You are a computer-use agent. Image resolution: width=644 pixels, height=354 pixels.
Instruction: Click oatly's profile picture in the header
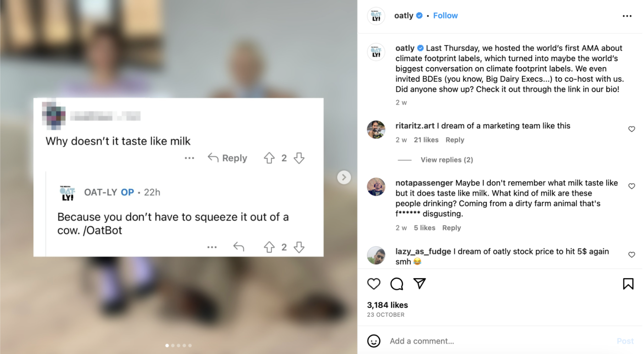click(x=376, y=15)
